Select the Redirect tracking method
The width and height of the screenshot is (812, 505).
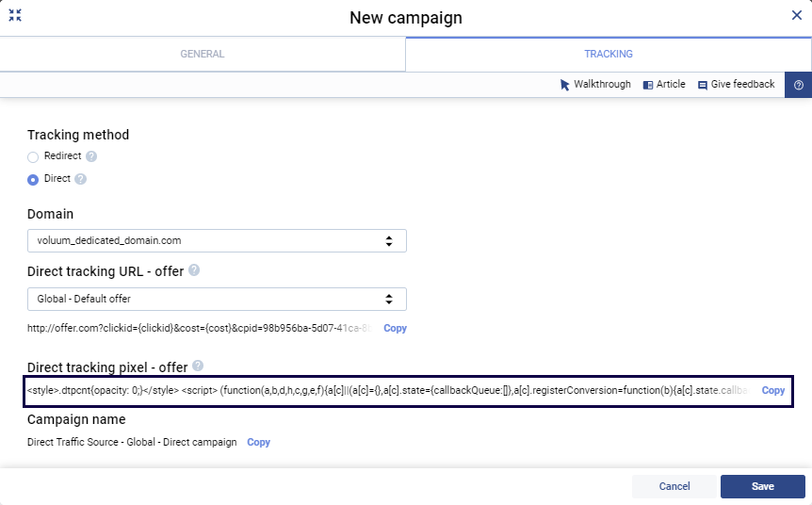click(x=33, y=157)
